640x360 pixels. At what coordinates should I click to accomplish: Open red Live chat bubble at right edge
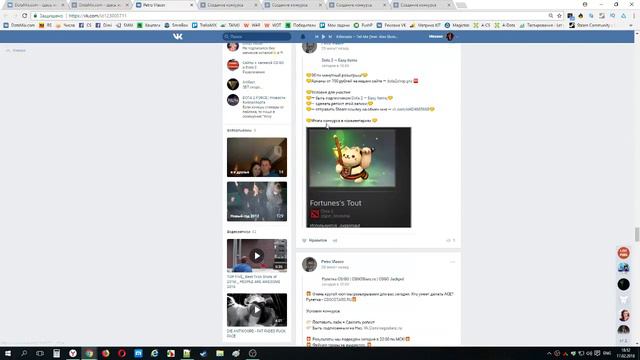(623, 253)
